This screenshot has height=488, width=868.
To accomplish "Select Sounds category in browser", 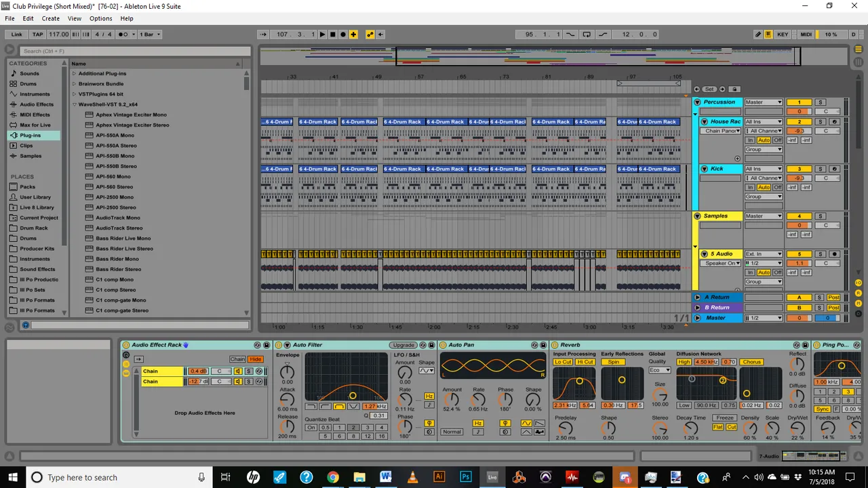I will tap(29, 73).
